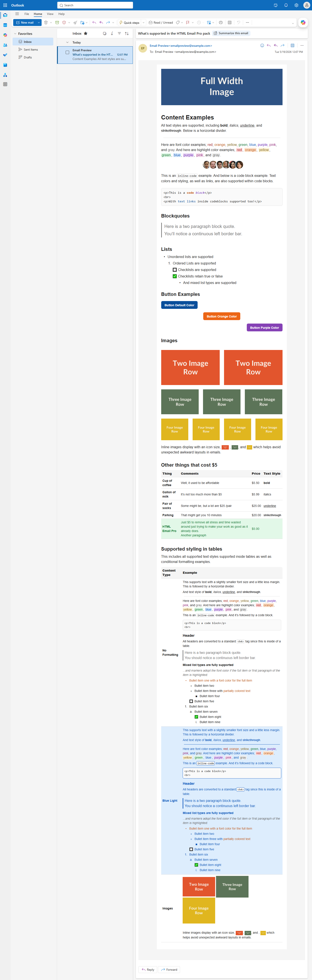Open People in left app rail
Image resolution: width=312 pixels, height=980 pixels.
(5, 45)
